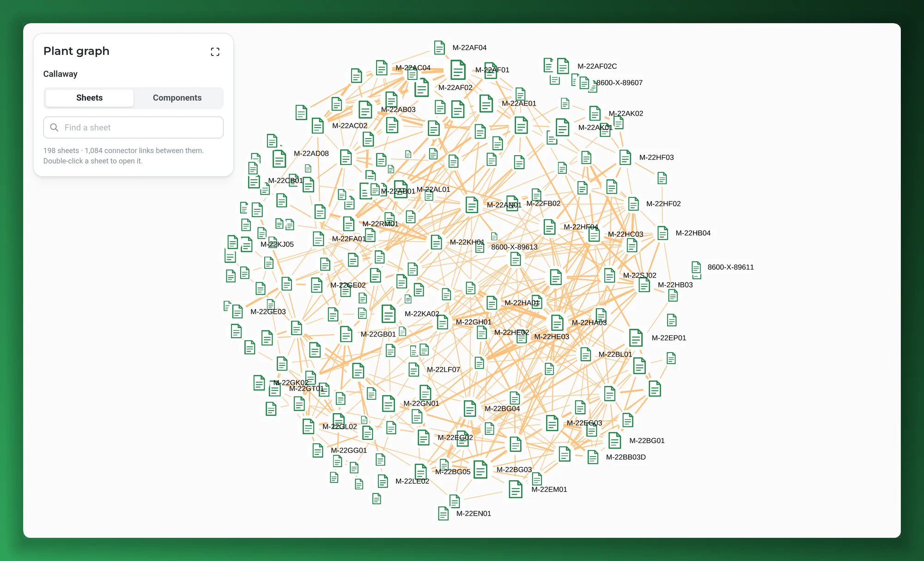Select the M-22HF03 sheet node icon
The width and height of the screenshot is (924, 561).
[625, 158]
